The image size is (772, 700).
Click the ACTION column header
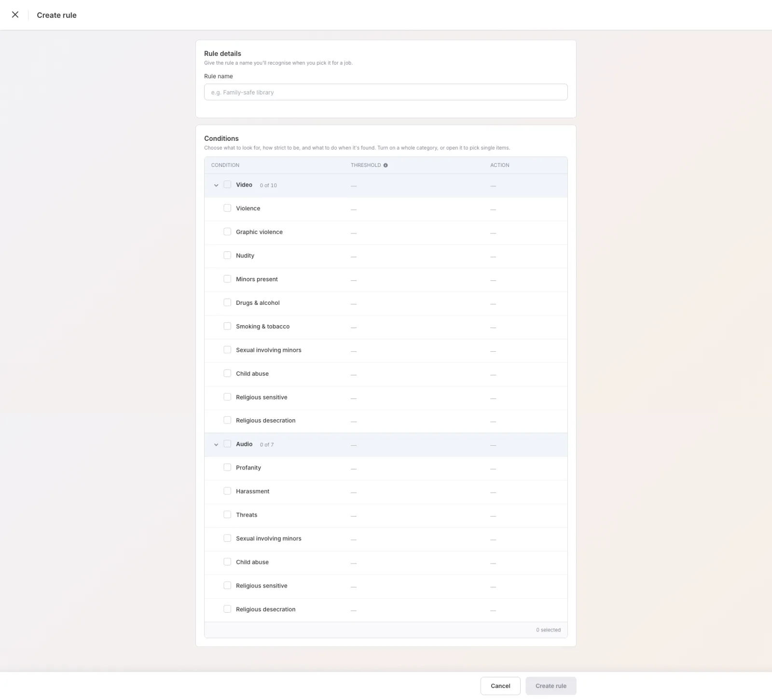(x=500, y=165)
